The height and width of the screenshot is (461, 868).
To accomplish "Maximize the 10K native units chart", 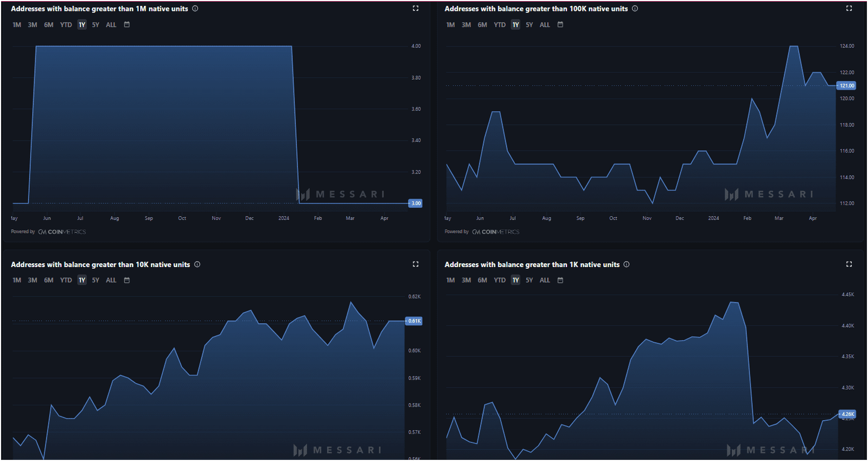I will (x=416, y=264).
